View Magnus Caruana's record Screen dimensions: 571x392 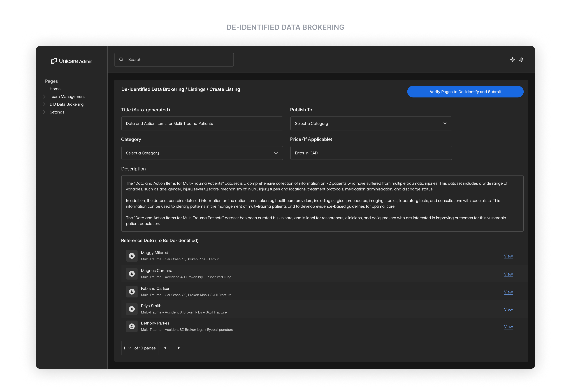pos(508,274)
